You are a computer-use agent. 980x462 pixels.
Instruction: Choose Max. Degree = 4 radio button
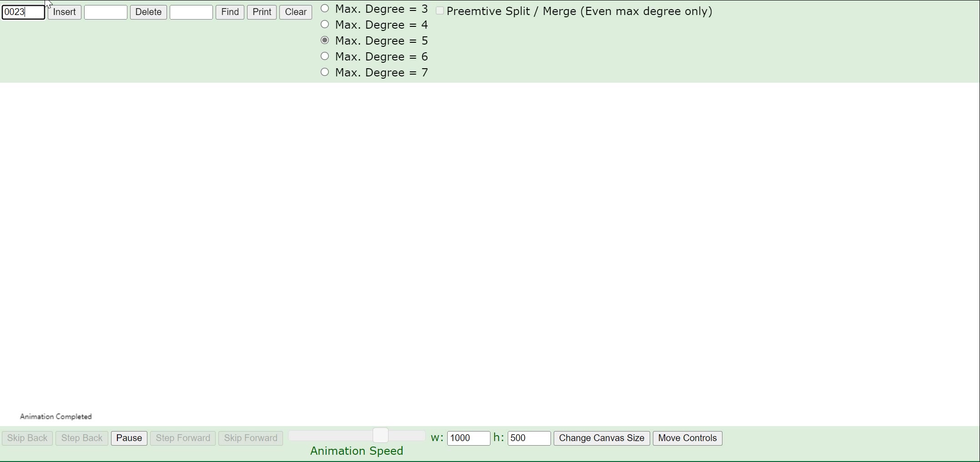point(325,25)
